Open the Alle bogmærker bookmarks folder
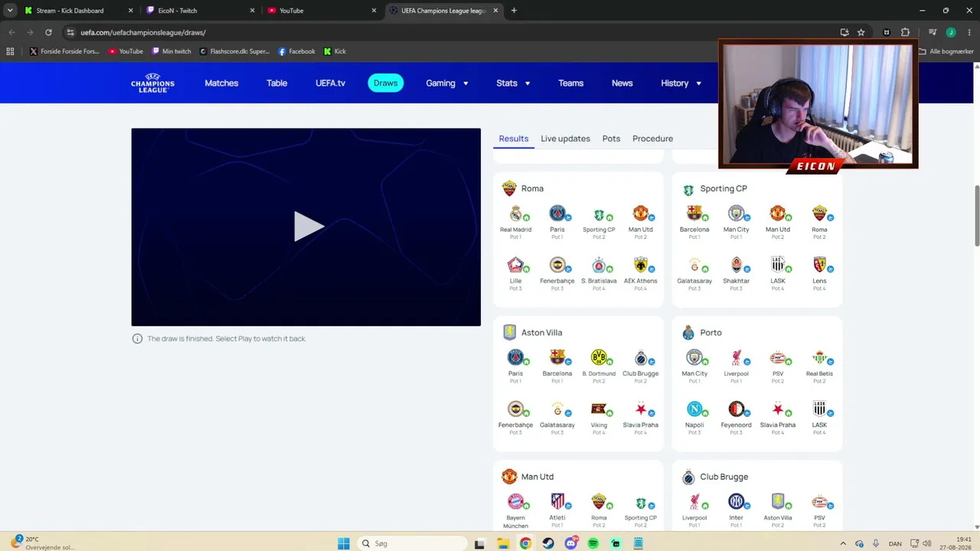This screenshot has height=551, width=980. point(946,51)
